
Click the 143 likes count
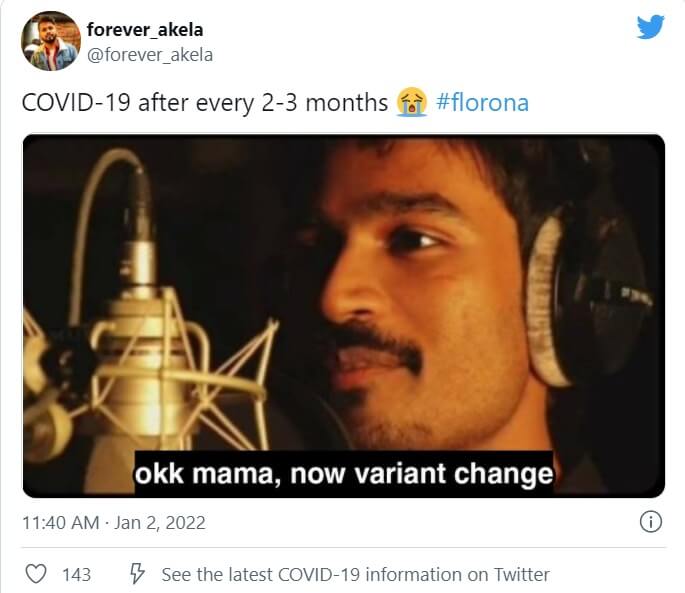76,575
